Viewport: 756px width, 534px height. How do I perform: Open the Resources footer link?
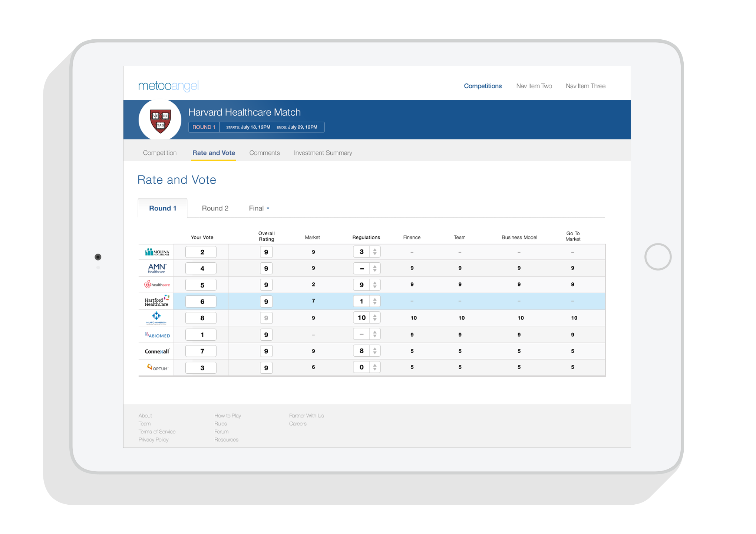point(226,440)
